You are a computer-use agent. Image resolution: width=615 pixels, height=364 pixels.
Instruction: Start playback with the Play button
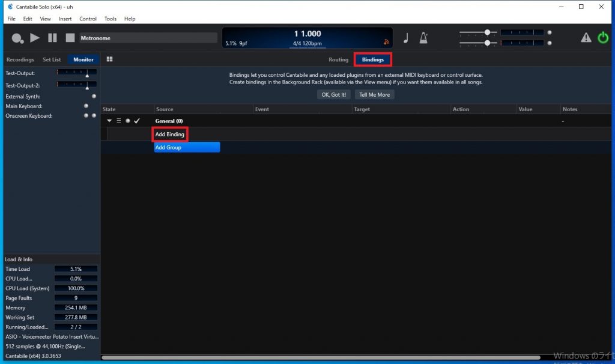click(x=35, y=38)
